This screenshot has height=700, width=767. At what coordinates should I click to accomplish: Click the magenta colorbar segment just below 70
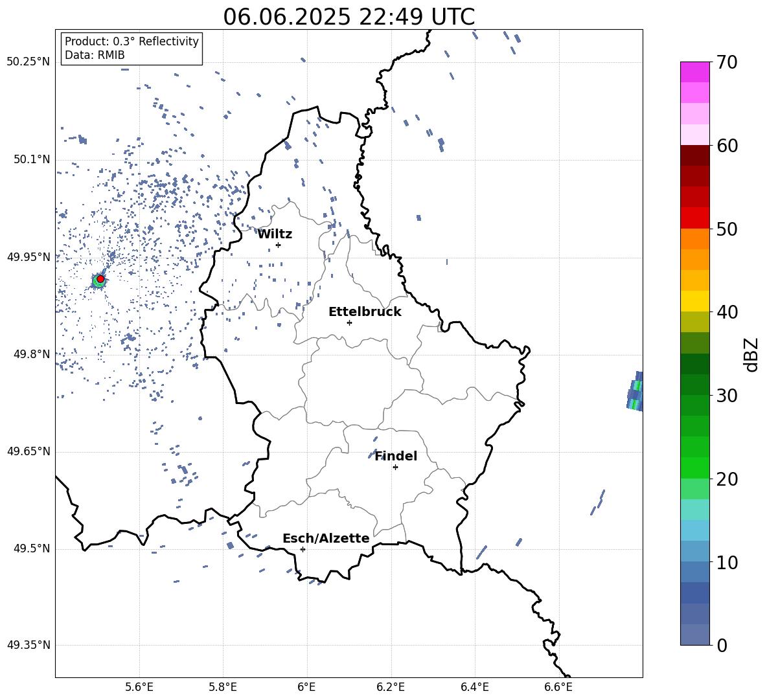pos(695,73)
